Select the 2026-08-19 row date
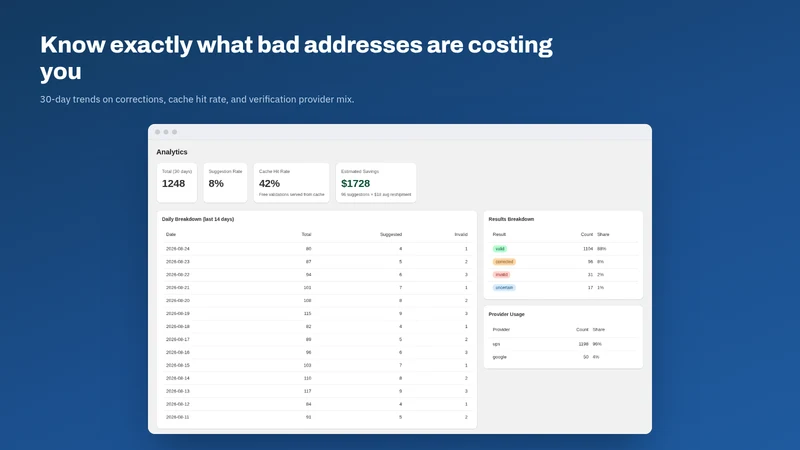This screenshot has width=800, height=450. [x=178, y=314]
